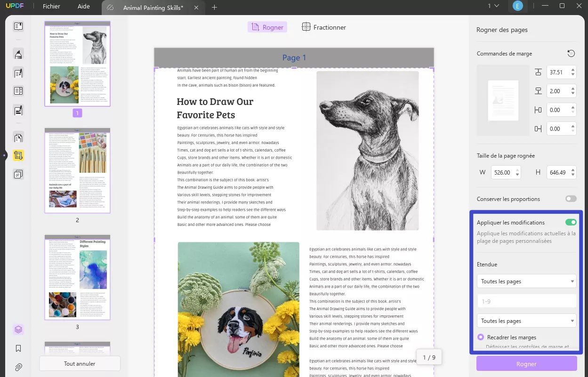The height and width of the screenshot is (377, 588).
Task: Expand the first Toutes les pages dropdown
Action: click(526, 281)
